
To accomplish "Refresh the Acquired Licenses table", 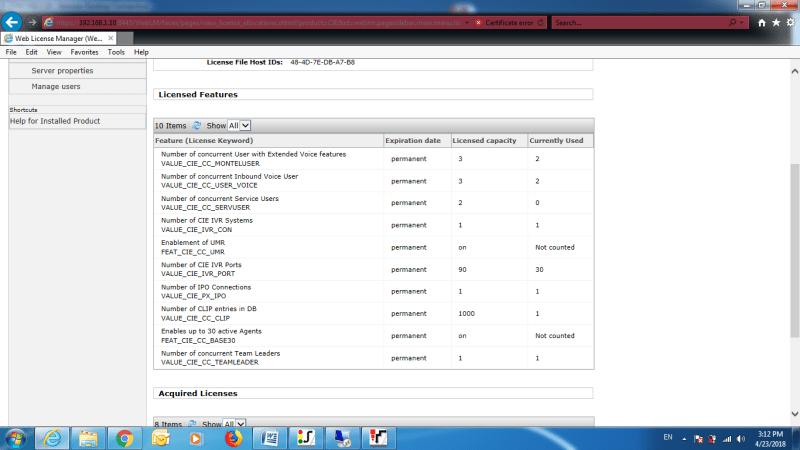I will click(192, 424).
